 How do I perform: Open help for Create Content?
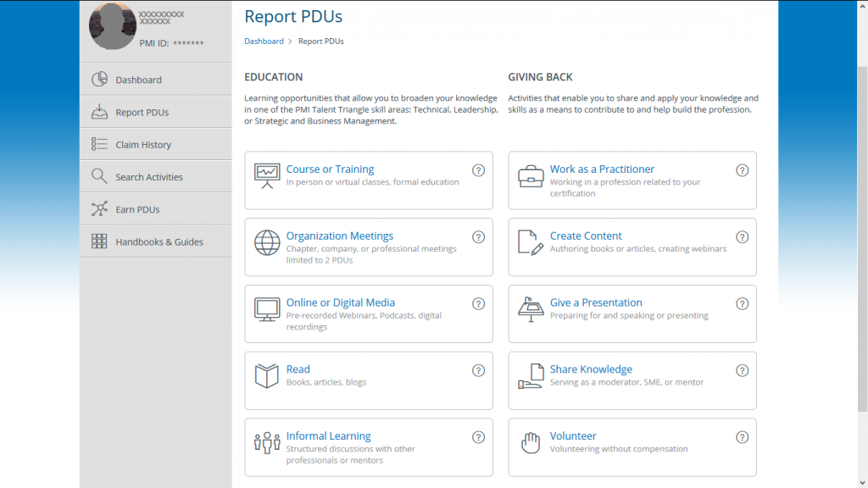(742, 237)
